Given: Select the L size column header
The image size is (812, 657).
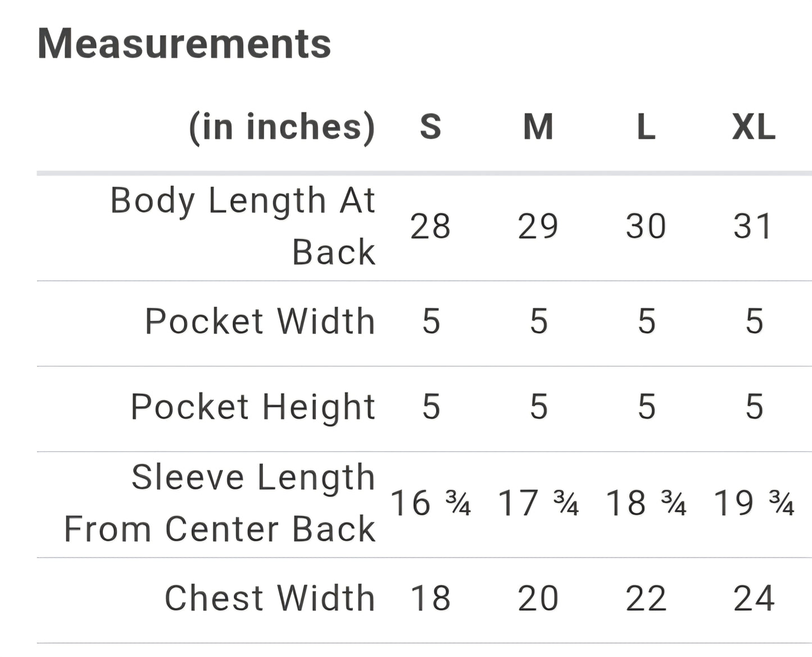Looking at the screenshot, I should point(646,127).
